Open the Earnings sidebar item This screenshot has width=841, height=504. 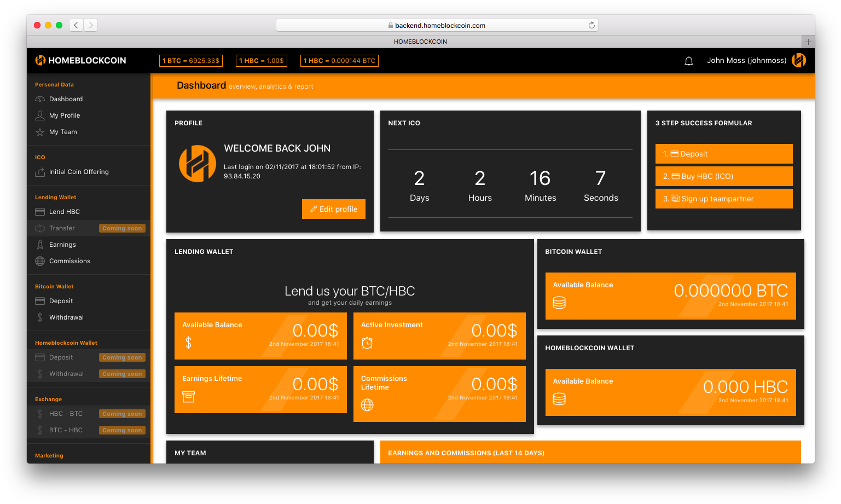[x=62, y=245]
